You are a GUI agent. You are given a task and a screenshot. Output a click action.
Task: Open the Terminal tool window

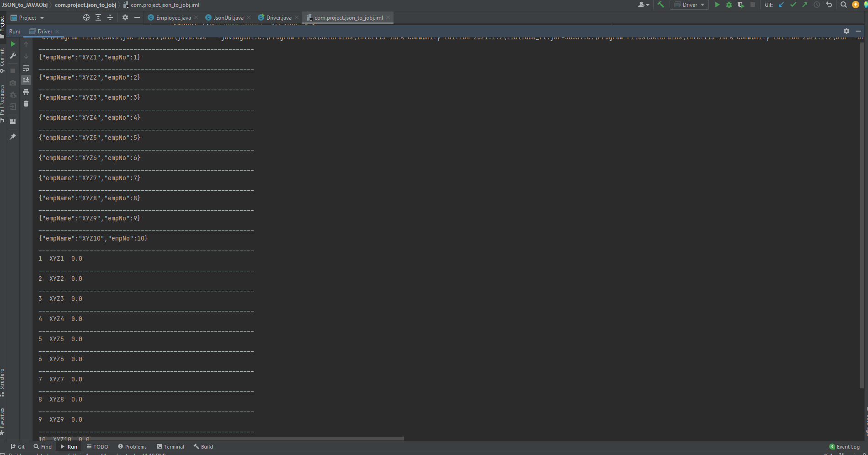(170, 446)
